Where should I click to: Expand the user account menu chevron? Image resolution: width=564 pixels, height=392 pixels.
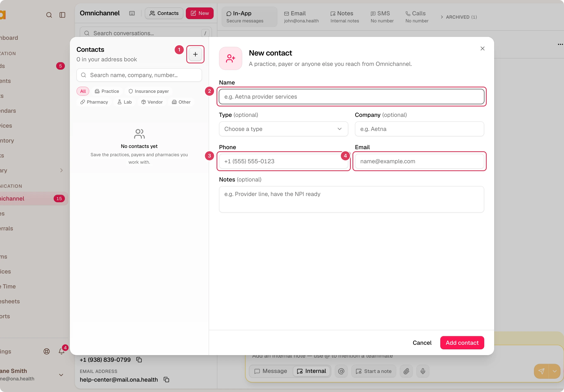[x=61, y=375]
